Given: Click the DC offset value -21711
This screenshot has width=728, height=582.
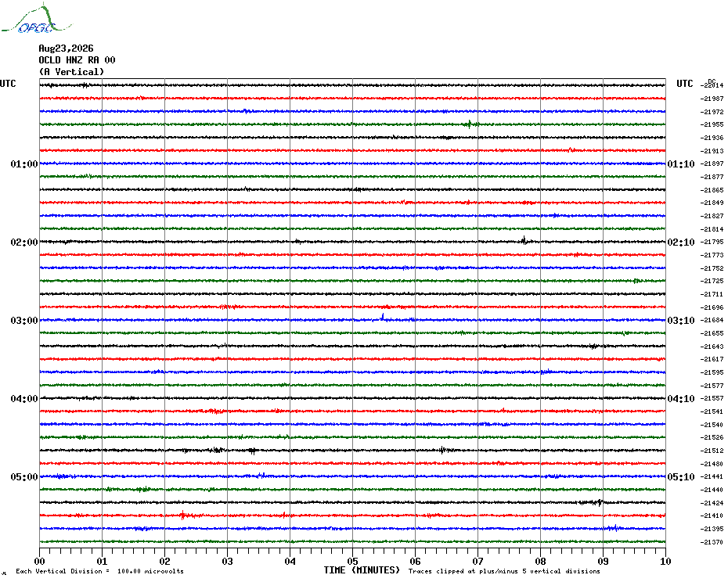Looking at the screenshot, I should coord(712,294).
